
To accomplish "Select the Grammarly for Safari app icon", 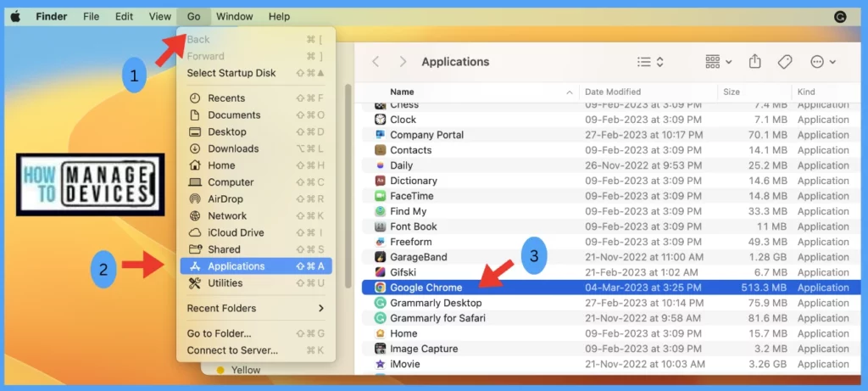I will coord(380,318).
